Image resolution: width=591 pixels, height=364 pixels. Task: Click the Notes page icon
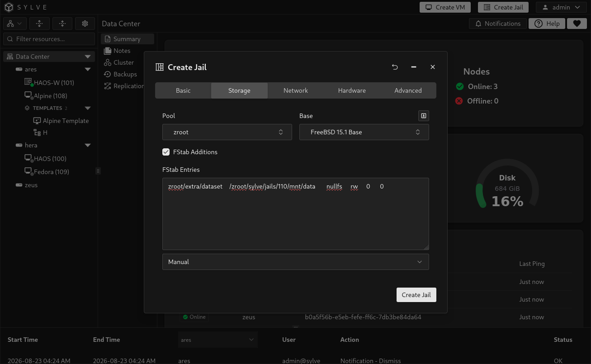click(108, 51)
